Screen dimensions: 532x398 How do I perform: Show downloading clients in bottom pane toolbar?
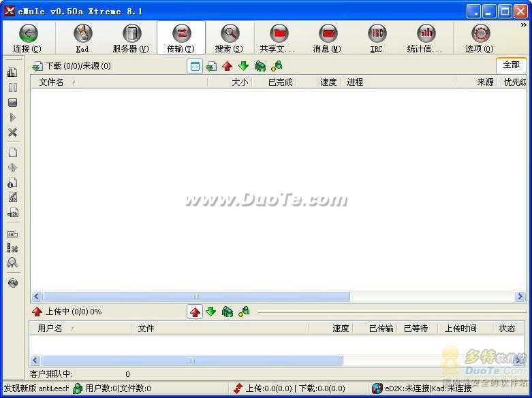(211, 312)
